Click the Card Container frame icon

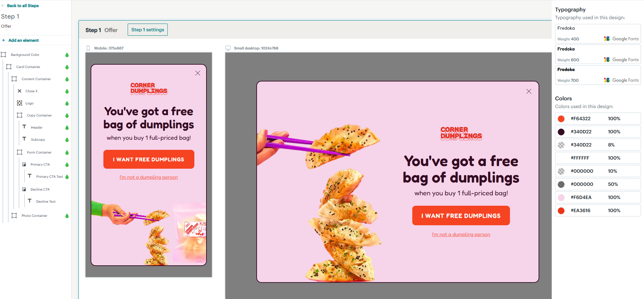coord(9,67)
